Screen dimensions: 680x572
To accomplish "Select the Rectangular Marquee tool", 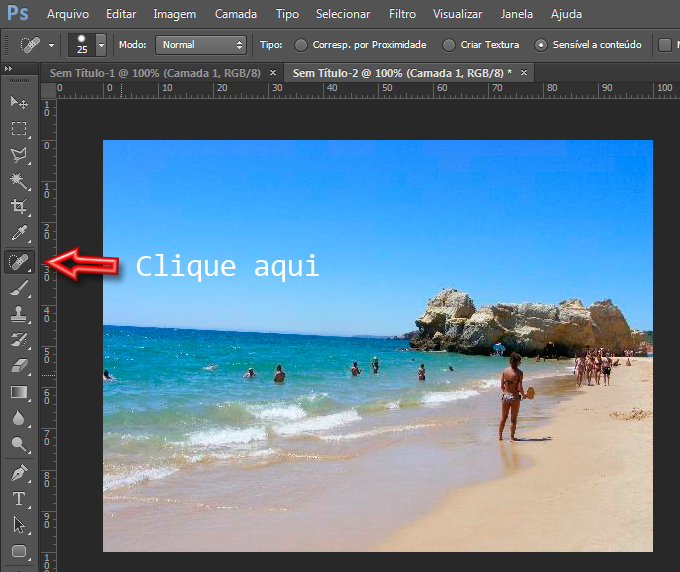I will pos(19,129).
